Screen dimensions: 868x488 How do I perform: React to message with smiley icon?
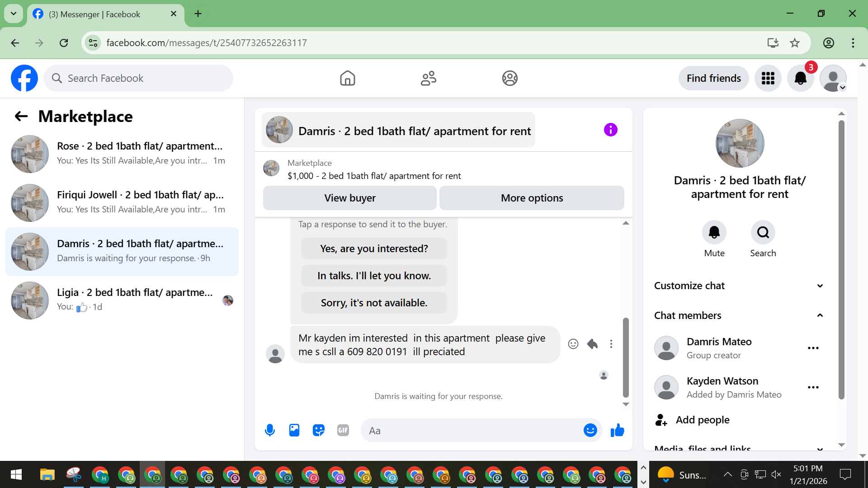[573, 344]
